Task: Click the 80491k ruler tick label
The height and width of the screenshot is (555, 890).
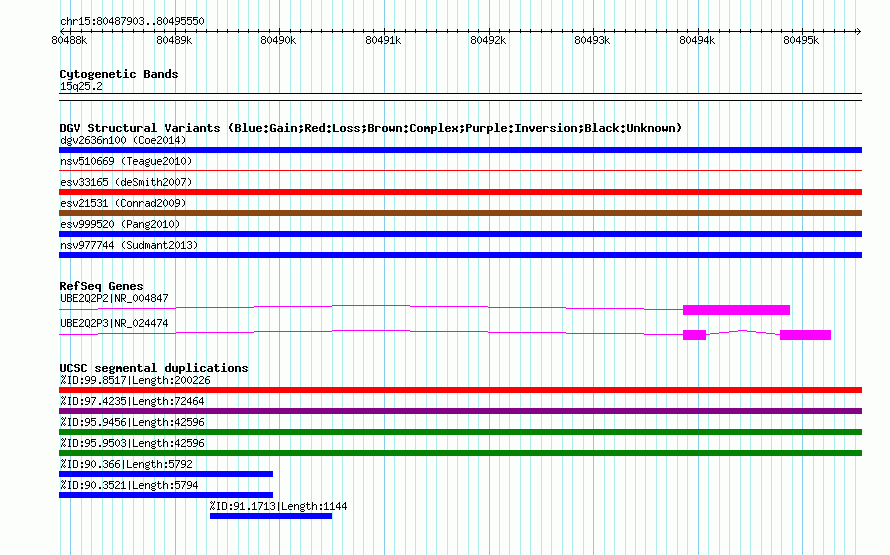Action: 383,40
